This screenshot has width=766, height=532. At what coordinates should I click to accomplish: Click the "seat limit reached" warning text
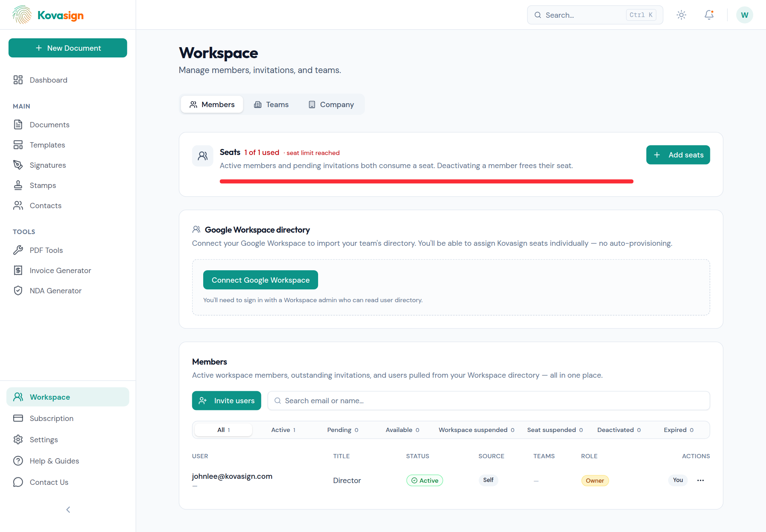click(x=313, y=153)
